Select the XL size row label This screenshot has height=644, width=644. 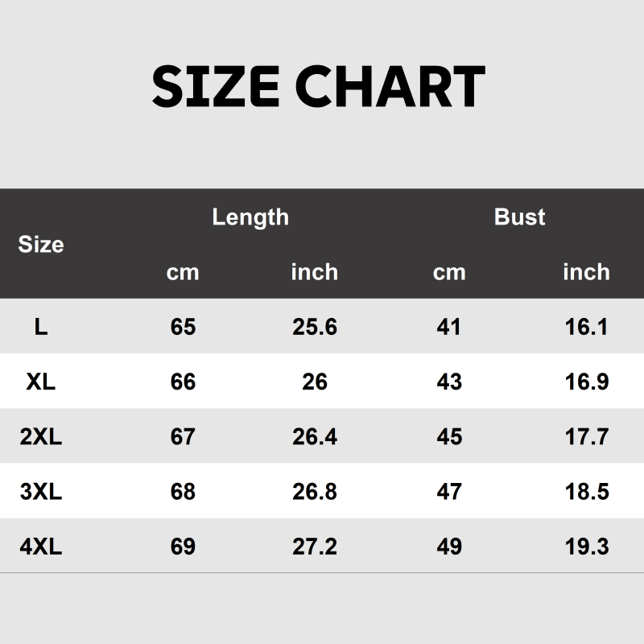[x=41, y=382]
